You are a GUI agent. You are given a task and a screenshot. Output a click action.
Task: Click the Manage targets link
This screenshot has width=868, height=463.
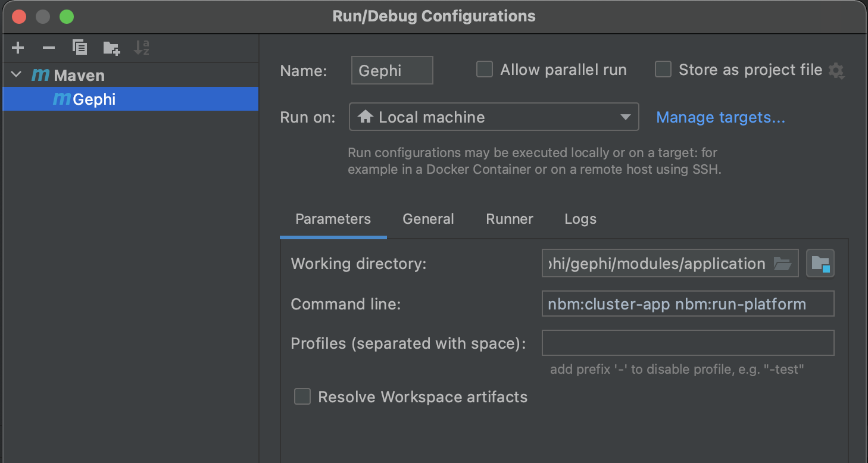[x=720, y=117]
